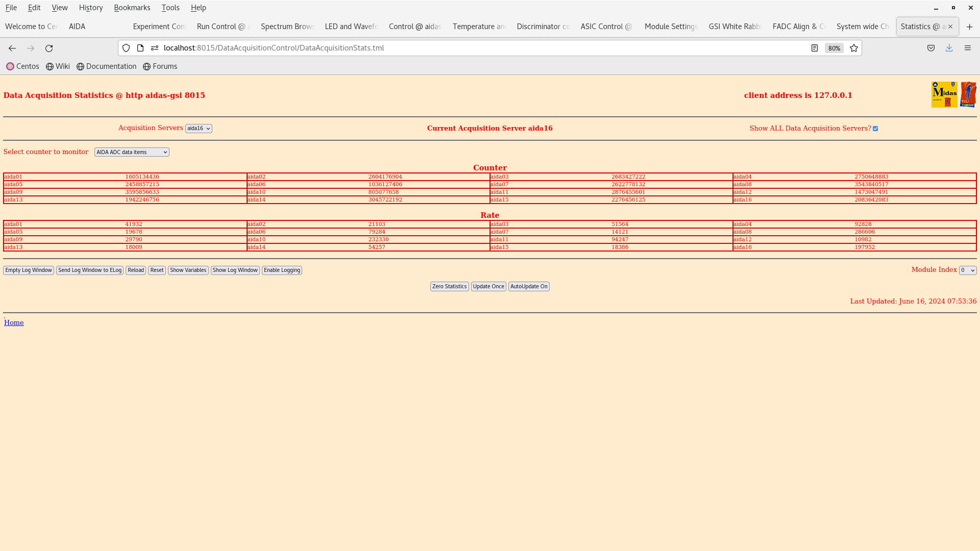
Task: Click the aida01 counter value input field
Action: pyautogui.click(x=142, y=176)
